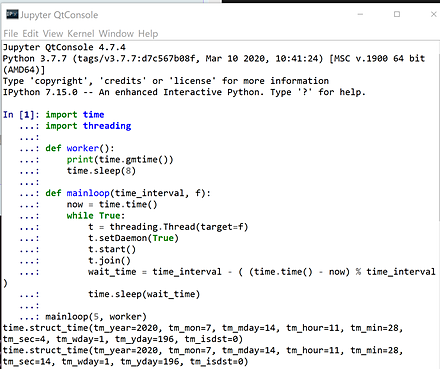
Task: Click the 'while True:' line
Action: point(96,216)
